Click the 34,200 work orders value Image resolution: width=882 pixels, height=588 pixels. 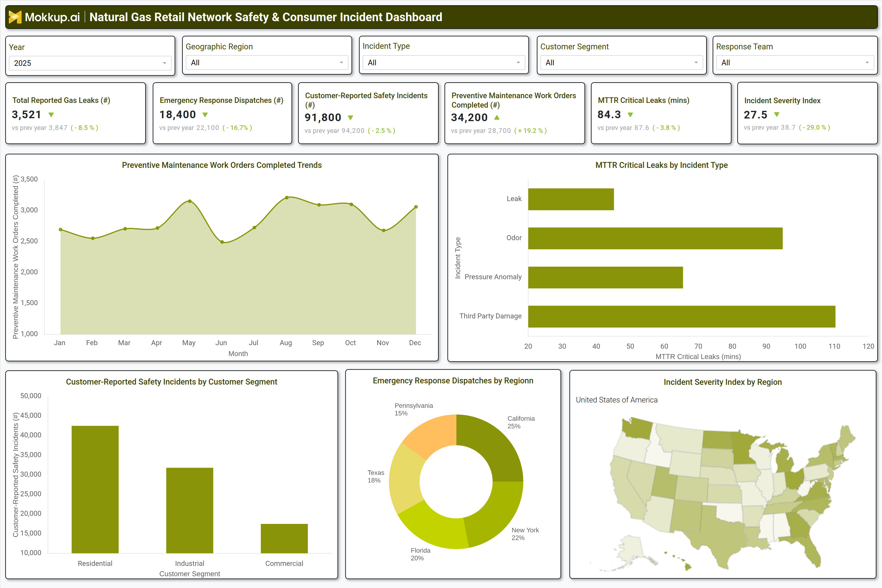point(469,117)
